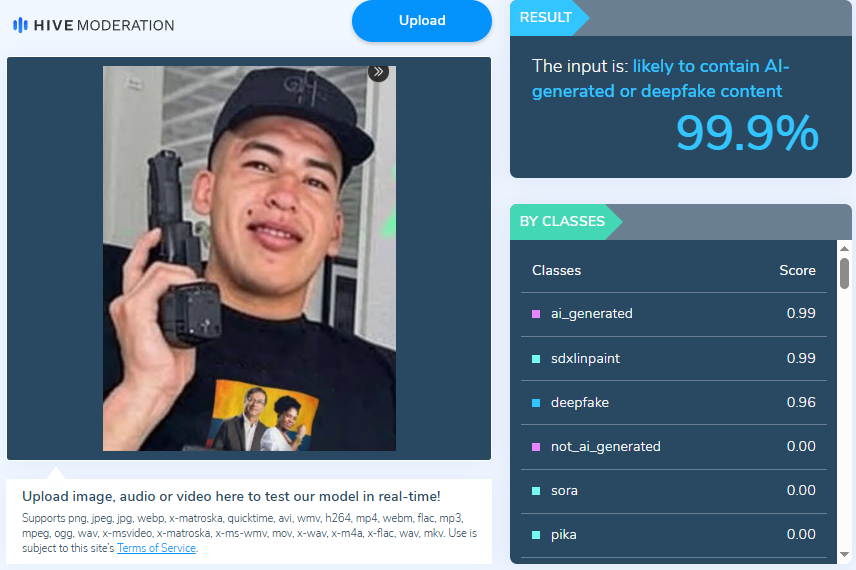Click the classes list scrollbar thumb
This screenshot has width=856, height=570.
tap(845, 273)
